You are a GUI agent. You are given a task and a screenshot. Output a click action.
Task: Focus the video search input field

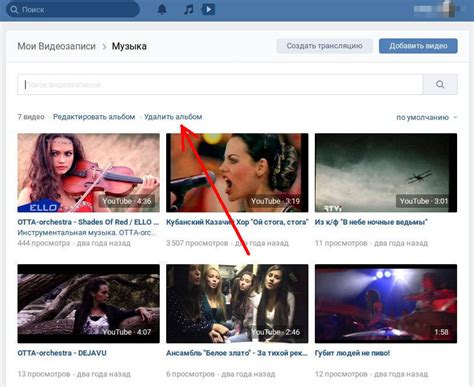tap(220, 85)
